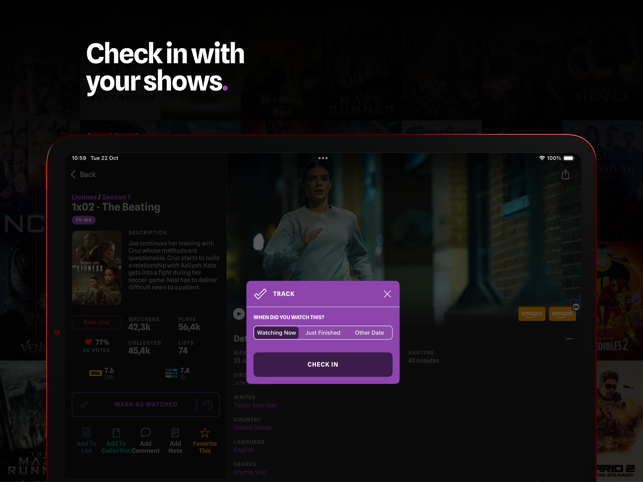Open the three-dot menu at top
This screenshot has height=482, width=643.
point(323,158)
